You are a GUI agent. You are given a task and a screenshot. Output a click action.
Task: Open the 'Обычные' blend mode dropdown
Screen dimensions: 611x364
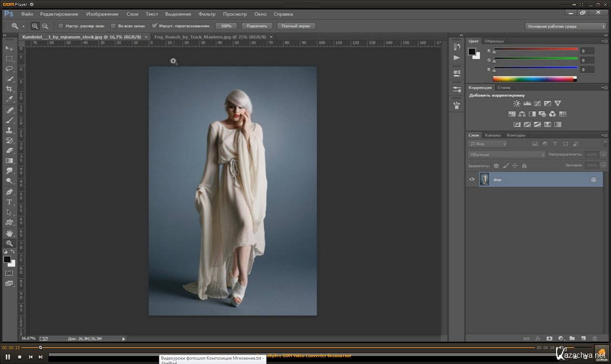pos(506,155)
